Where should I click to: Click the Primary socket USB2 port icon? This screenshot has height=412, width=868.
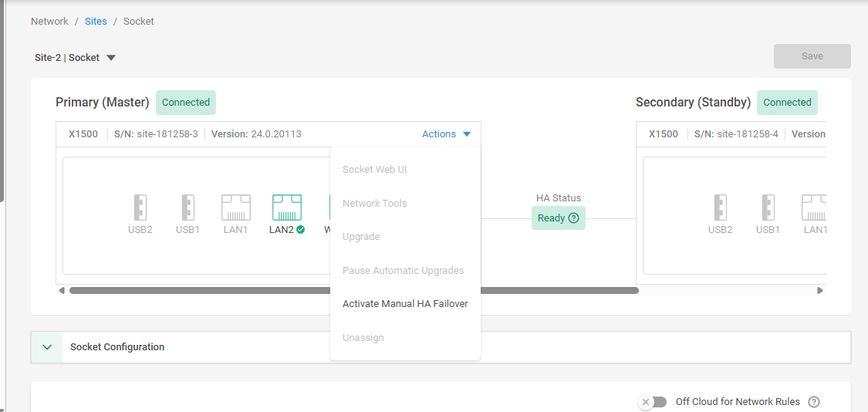pos(140,208)
